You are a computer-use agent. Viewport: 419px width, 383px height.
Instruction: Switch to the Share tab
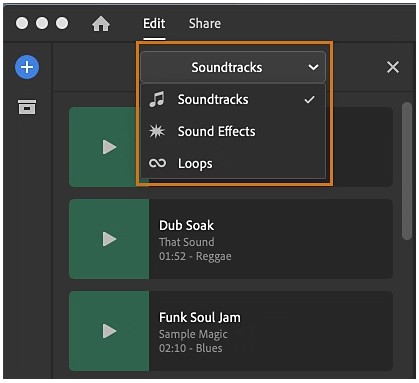[205, 24]
